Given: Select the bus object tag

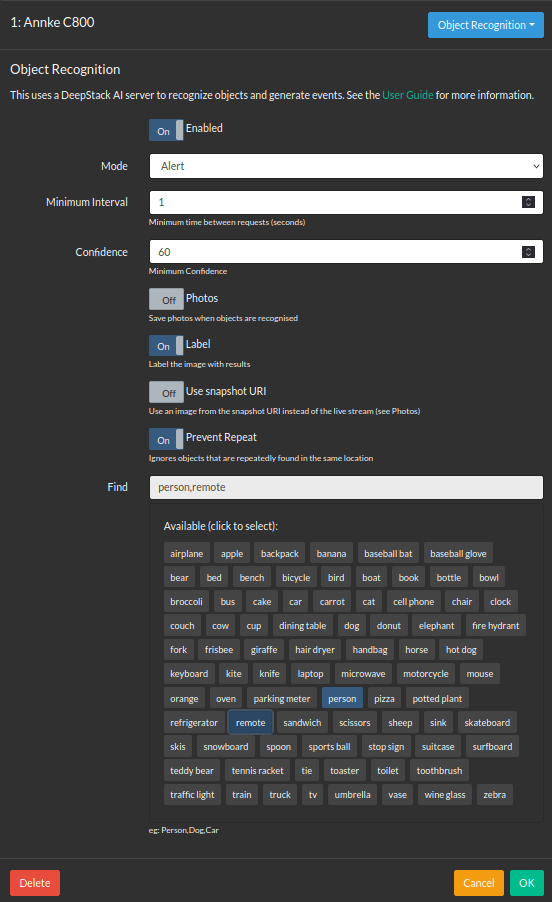Looking at the screenshot, I should point(228,602).
